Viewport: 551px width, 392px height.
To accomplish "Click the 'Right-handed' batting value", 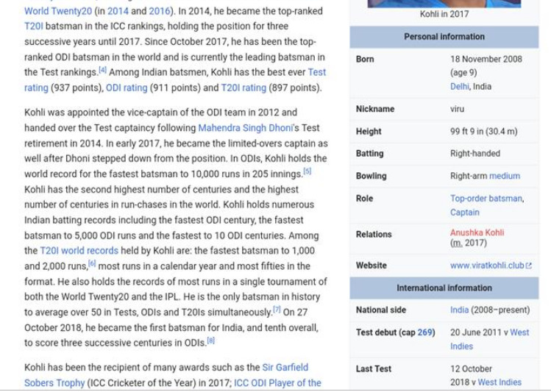I will [475, 154].
